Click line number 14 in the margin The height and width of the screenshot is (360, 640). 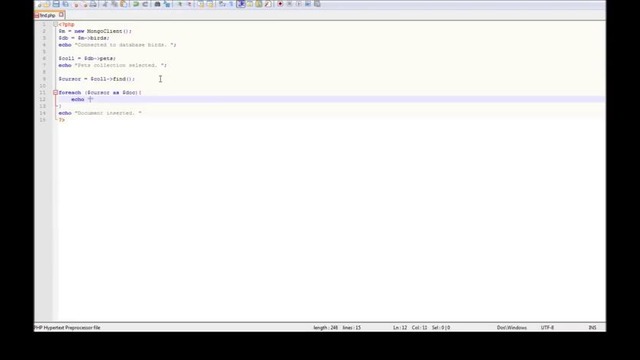click(x=43, y=113)
